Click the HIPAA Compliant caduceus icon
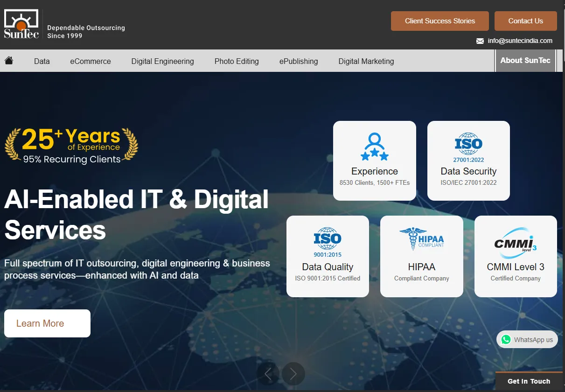Image resolution: width=565 pixels, height=392 pixels. [x=421, y=239]
